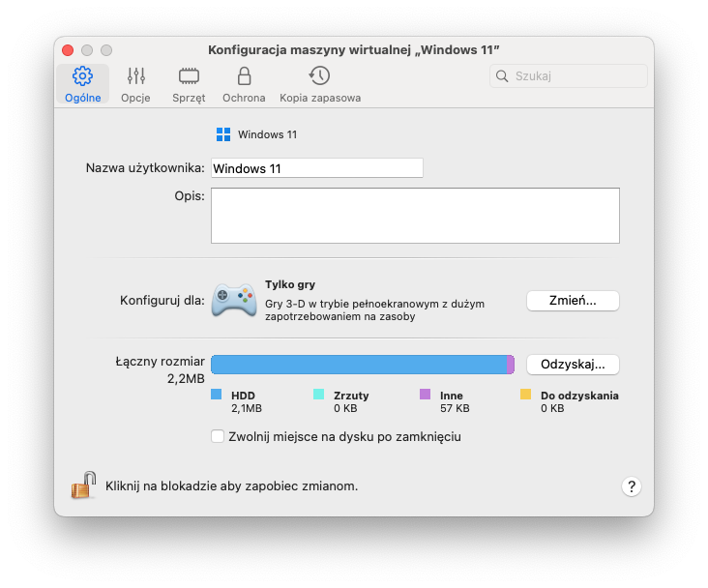708x588 pixels.
Task: Click the purple Inne legend swatch
Action: point(425,395)
